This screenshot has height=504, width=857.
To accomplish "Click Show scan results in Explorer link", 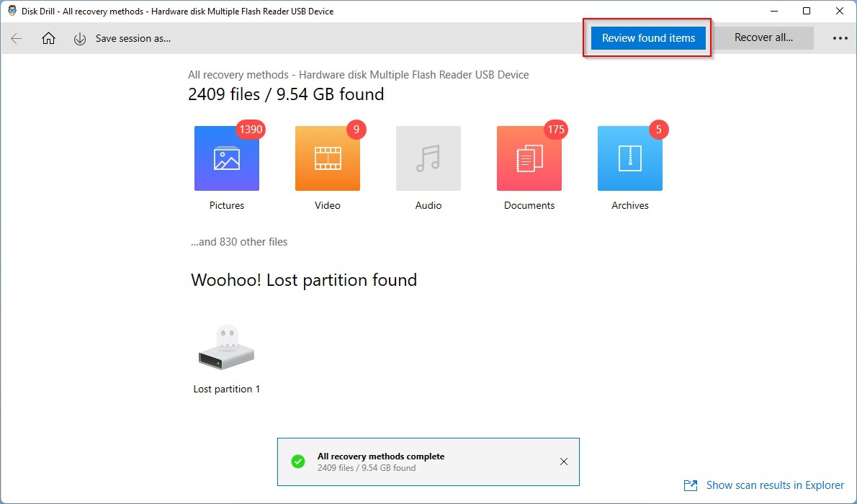I will click(775, 485).
